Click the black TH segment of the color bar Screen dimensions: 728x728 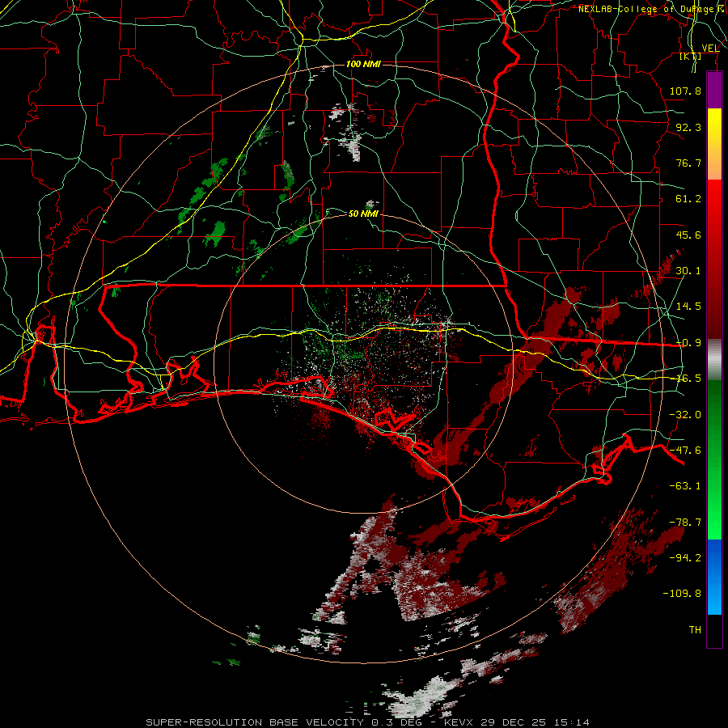tap(714, 631)
